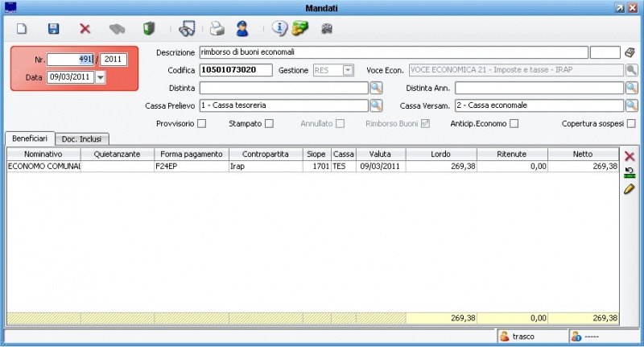Click the green binder toolbar icon
Image resolution: width=644 pixels, height=347 pixels.
tap(149, 29)
